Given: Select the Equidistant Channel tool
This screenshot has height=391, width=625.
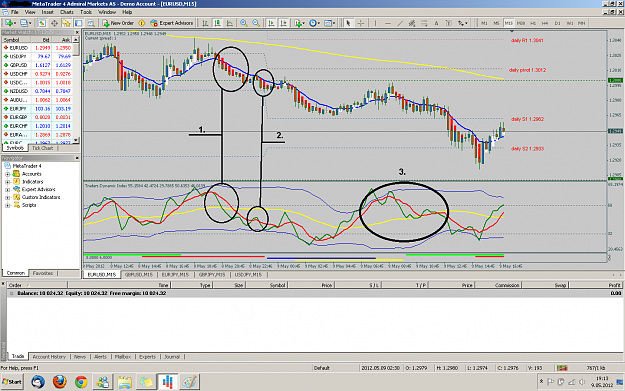Looking at the screenshot, I should pos(412,23).
